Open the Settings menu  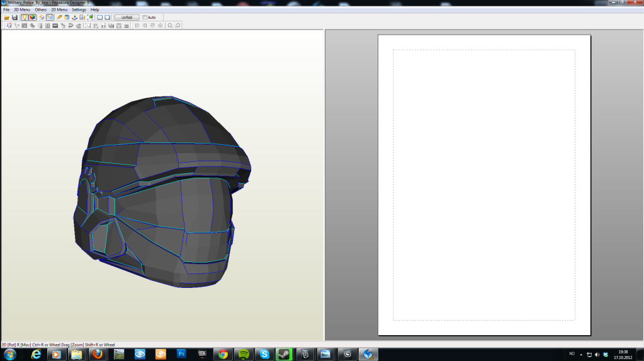[79, 9]
